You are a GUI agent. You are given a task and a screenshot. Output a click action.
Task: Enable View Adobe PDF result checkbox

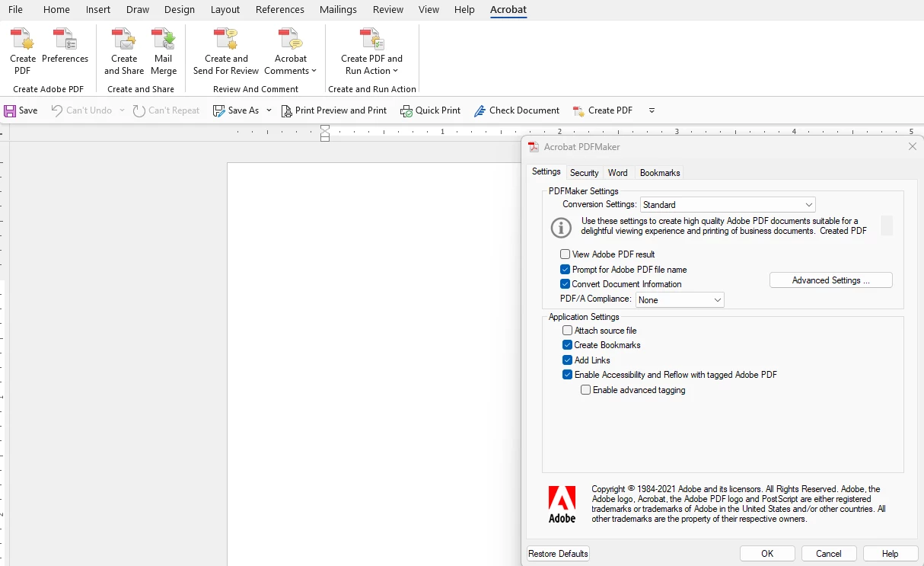(565, 254)
